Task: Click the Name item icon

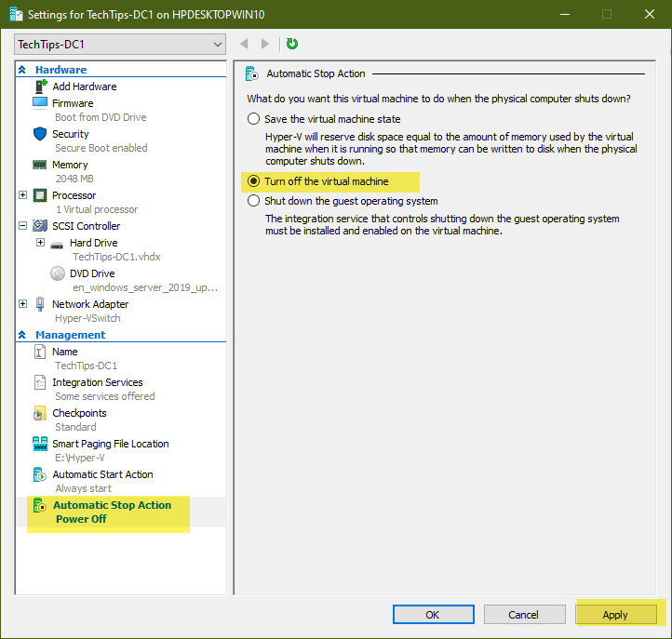Action: [40, 352]
